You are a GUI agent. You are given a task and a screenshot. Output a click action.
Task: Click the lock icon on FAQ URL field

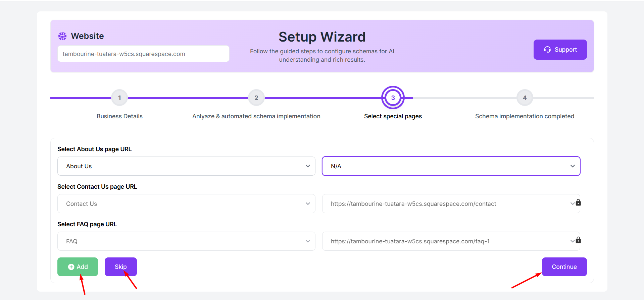578,240
